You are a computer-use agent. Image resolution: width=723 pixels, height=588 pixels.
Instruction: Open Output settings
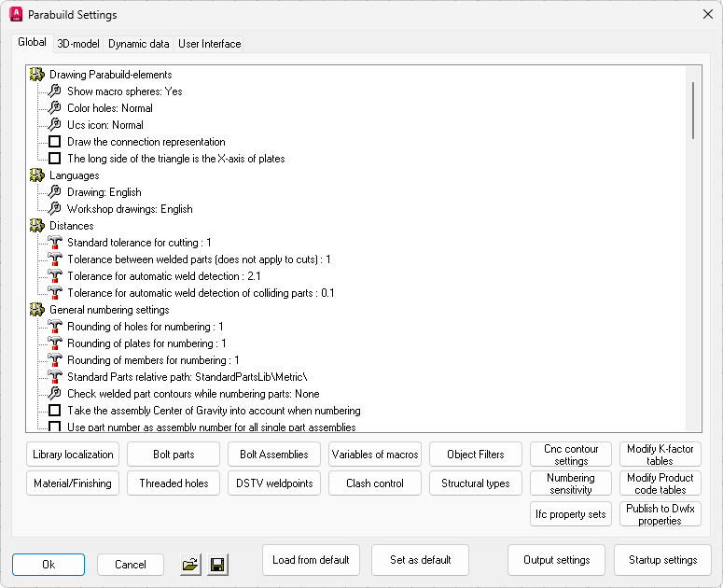(x=557, y=560)
